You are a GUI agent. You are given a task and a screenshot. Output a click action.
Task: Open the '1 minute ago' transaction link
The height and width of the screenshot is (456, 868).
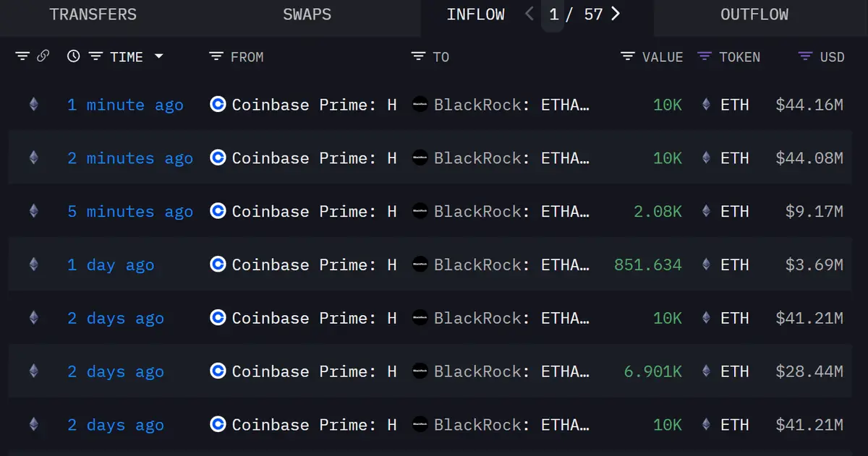[125, 105]
